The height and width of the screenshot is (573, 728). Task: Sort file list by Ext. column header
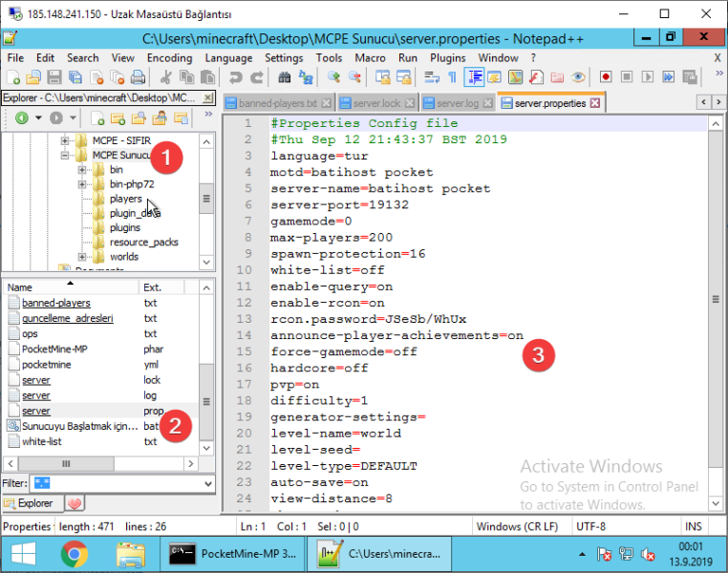[x=161, y=287]
